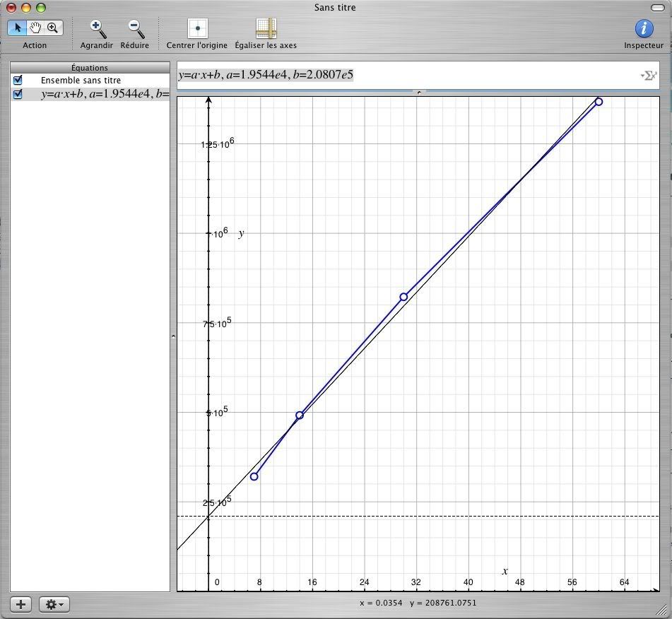Click the topmost data point on graph
Image resolution: width=672 pixels, height=619 pixels.
pyautogui.click(x=599, y=102)
